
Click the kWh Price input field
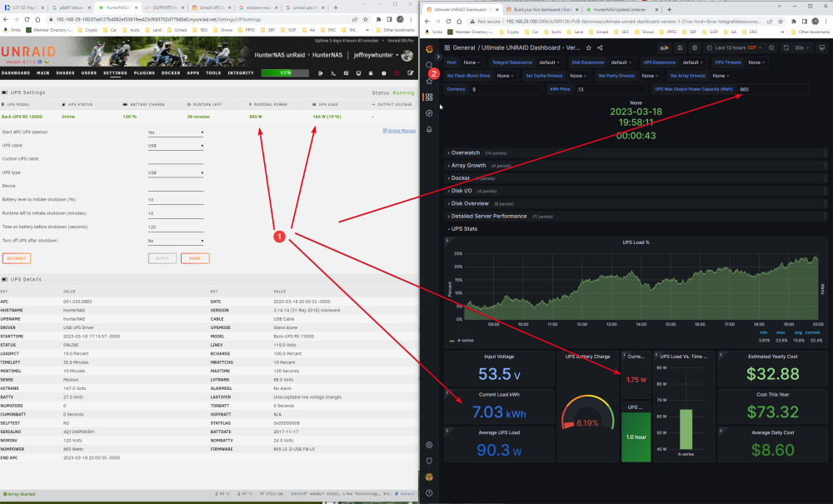(611, 89)
